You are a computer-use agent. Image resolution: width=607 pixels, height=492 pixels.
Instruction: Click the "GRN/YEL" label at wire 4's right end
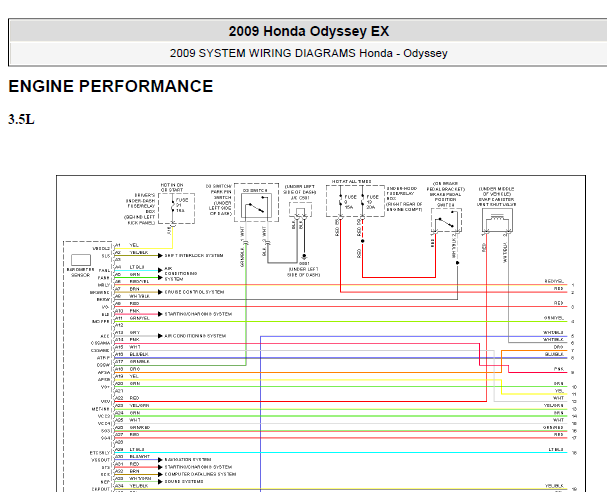(x=554, y=318)
